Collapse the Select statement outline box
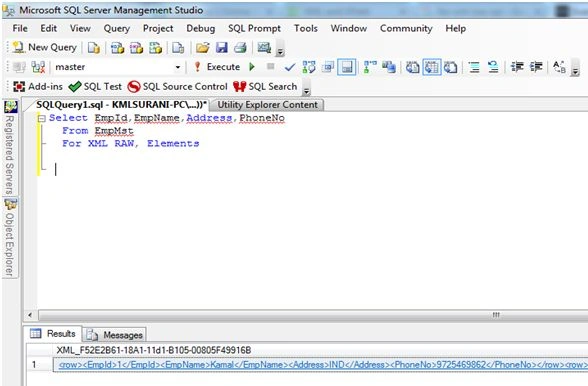Screen dimensions: 588x386 (42, 119)
